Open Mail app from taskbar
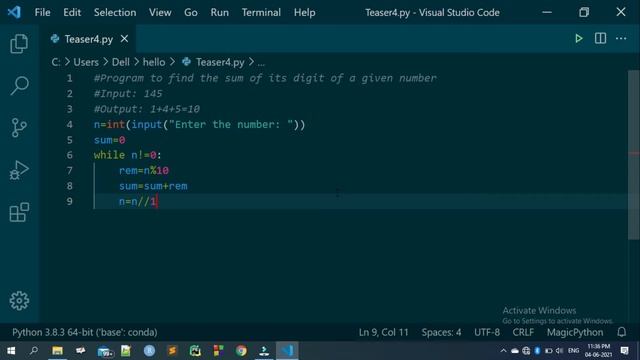The image size is (640, 360). click(x=105, y=351)
